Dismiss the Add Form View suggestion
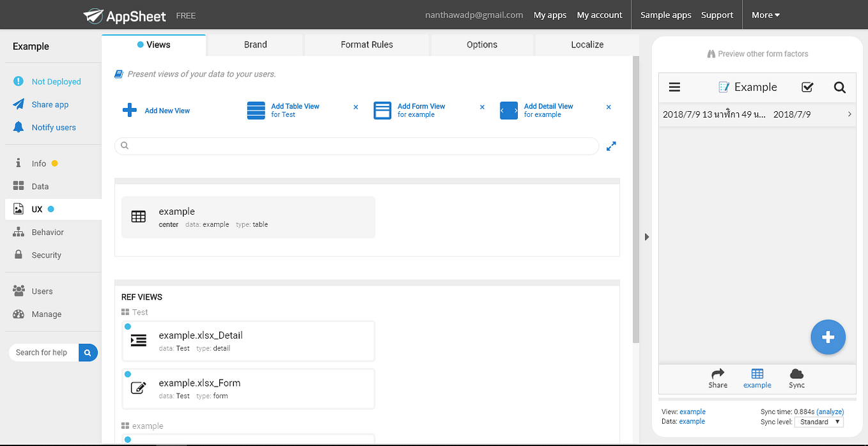Image resolution: width=868 pixels, height=446 pixels. [483, 107]
